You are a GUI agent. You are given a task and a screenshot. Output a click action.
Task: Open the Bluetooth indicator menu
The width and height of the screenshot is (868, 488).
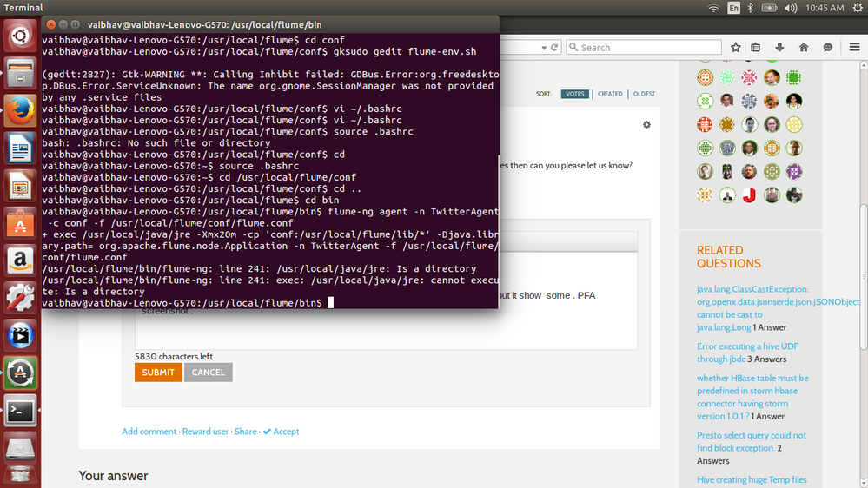pos(751,8)
